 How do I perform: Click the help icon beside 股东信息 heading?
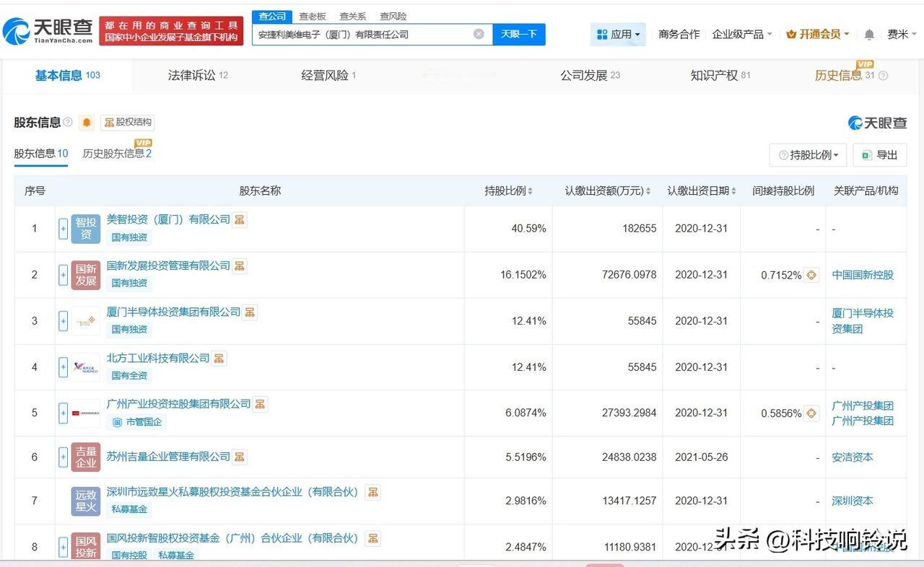(68, 122)
